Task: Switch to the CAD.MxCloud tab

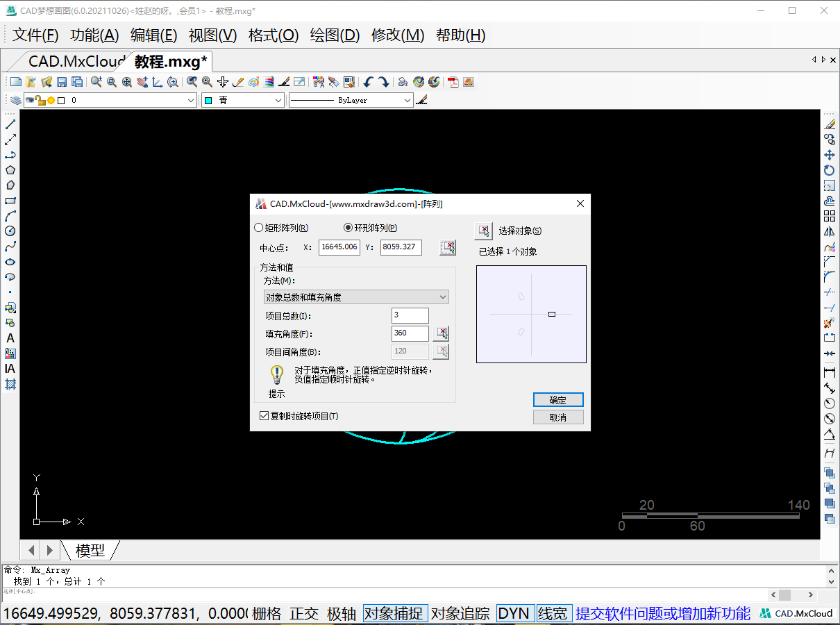Action: point(76,62)
